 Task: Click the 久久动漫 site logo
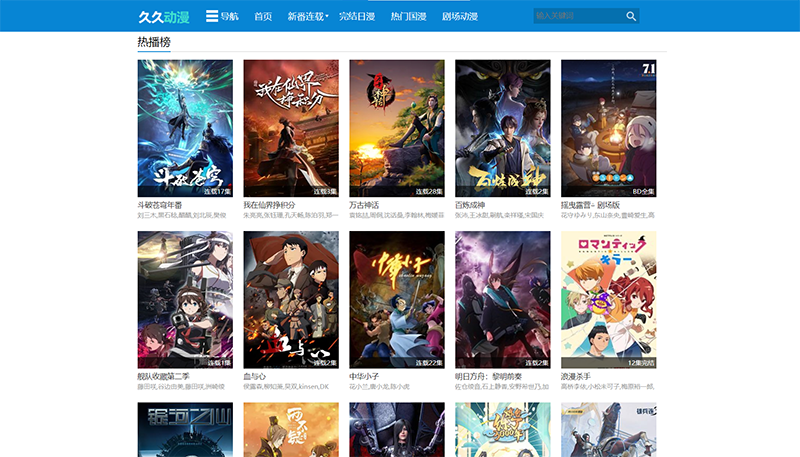tap(164, 17)
